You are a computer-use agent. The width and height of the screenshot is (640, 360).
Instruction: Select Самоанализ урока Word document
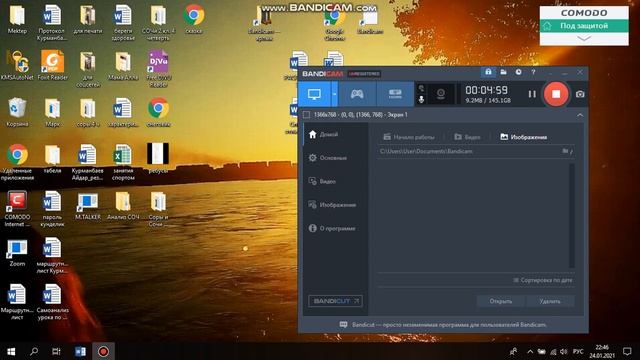pyautogui.click(x=52, y=302)
